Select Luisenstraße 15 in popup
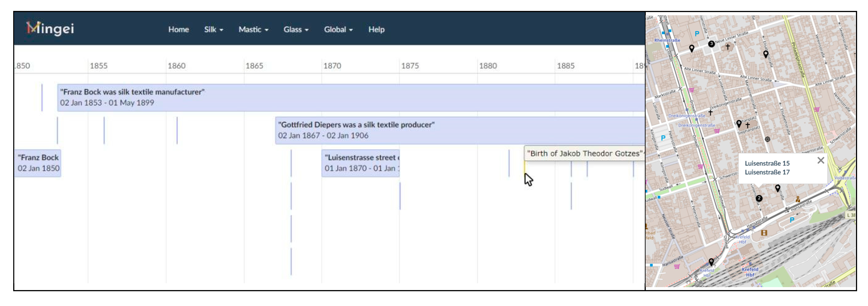 (x=767, y=163)
